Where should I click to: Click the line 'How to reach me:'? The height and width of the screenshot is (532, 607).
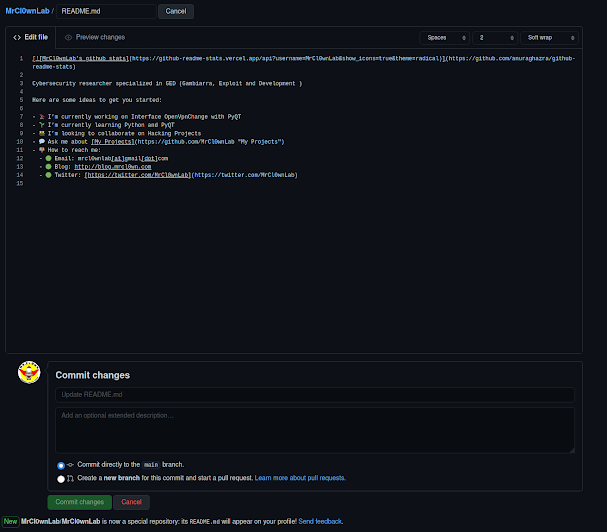coord(67,150)
